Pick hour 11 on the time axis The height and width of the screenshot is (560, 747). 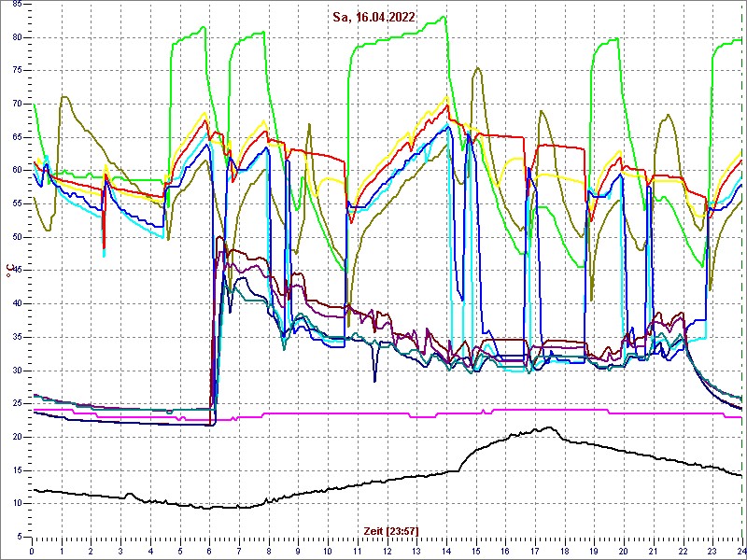click(x=358, y=552)
